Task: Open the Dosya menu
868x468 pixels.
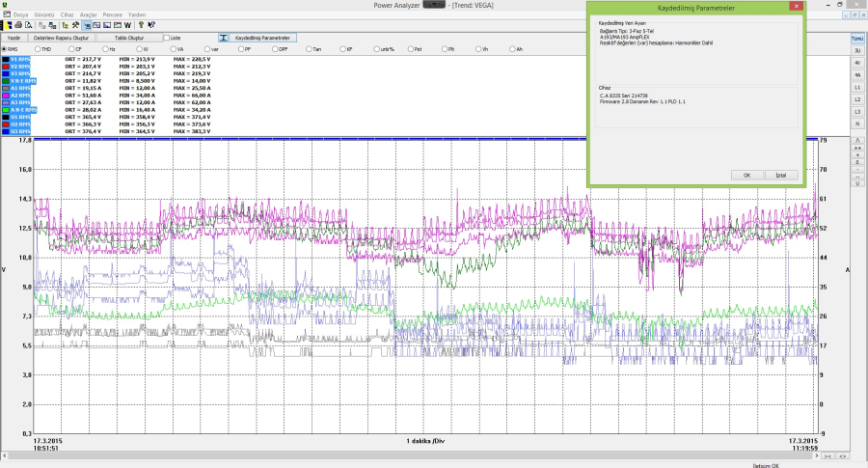Action: [x=20, y=14]
